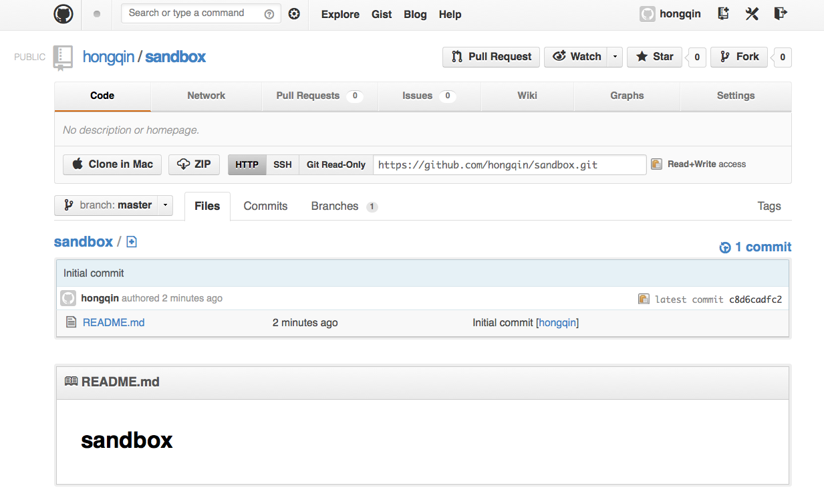This screenshot has height=504, width=824.
Task: Open the Settings tab
Action: [x=736, y=96]
